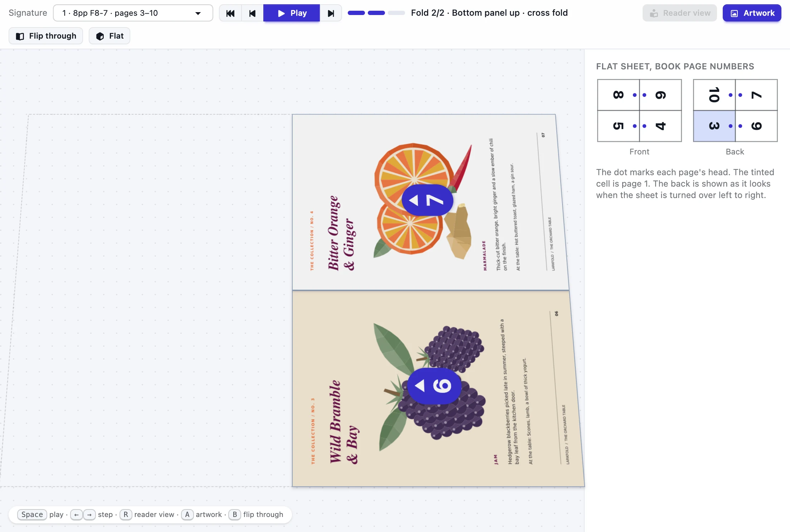Select page 8 cell on Front sheet
The width and height of the screenshot is (790, 532).
pos(618,95)
